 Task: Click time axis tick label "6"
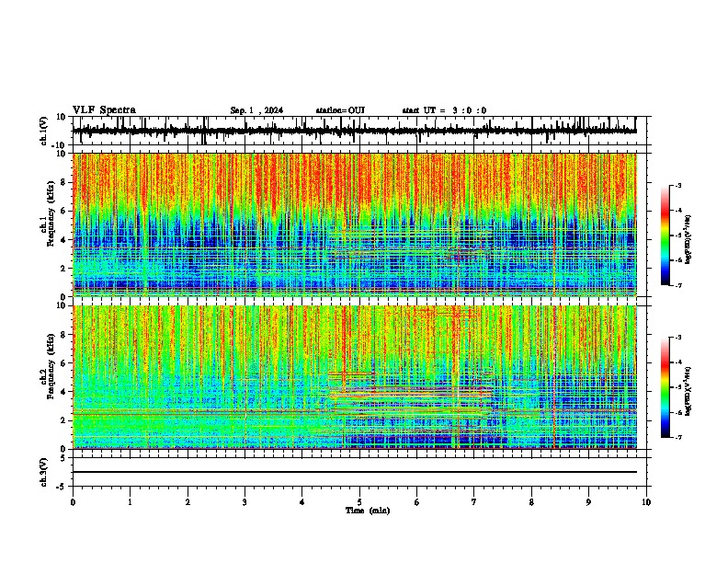pyautogui.click(x=417, y=502)
